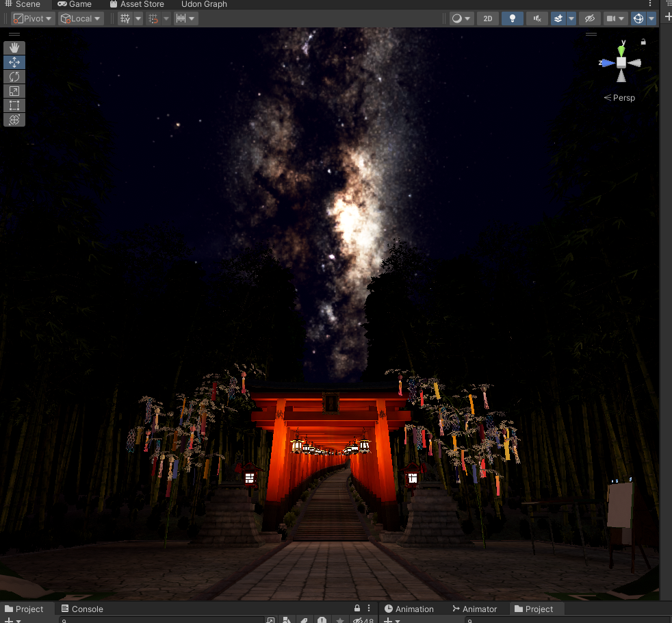Toggle hidden packages count eye
The image size is (672, 623).
tap(363, 620)
